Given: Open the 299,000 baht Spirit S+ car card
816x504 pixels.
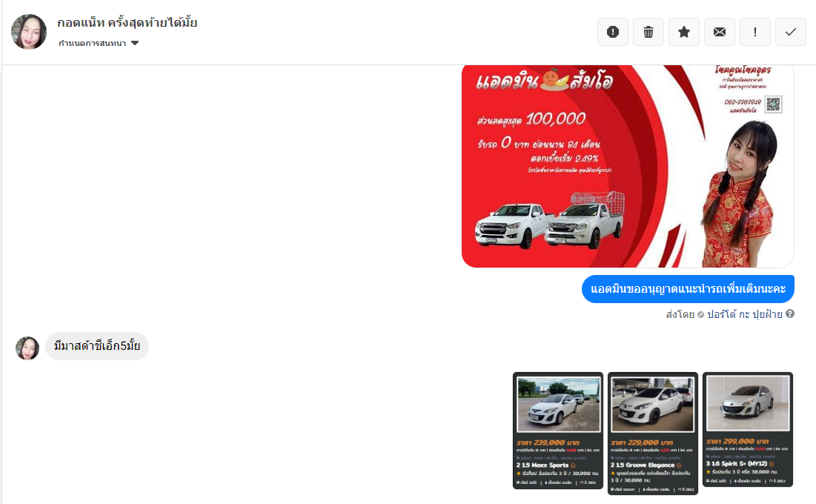Looking at the screenshot, I should [747, 430].
